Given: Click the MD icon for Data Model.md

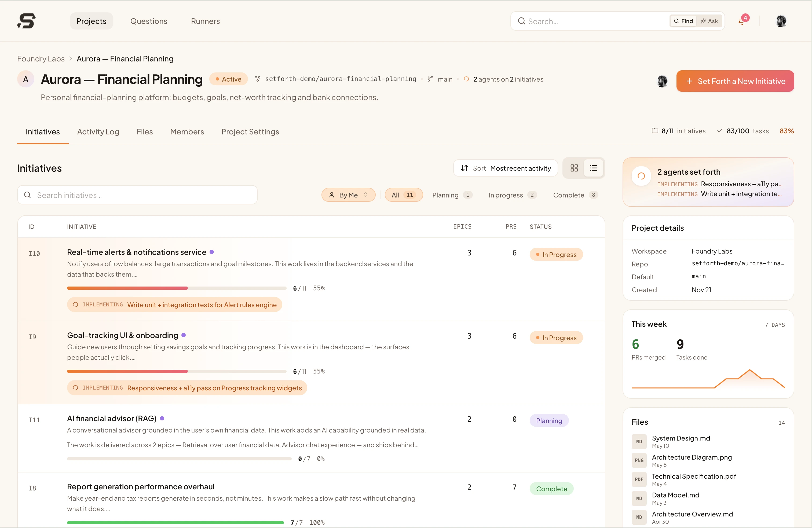Looking at the screenshot, I should pyautogui.click(x=639, y=498).
